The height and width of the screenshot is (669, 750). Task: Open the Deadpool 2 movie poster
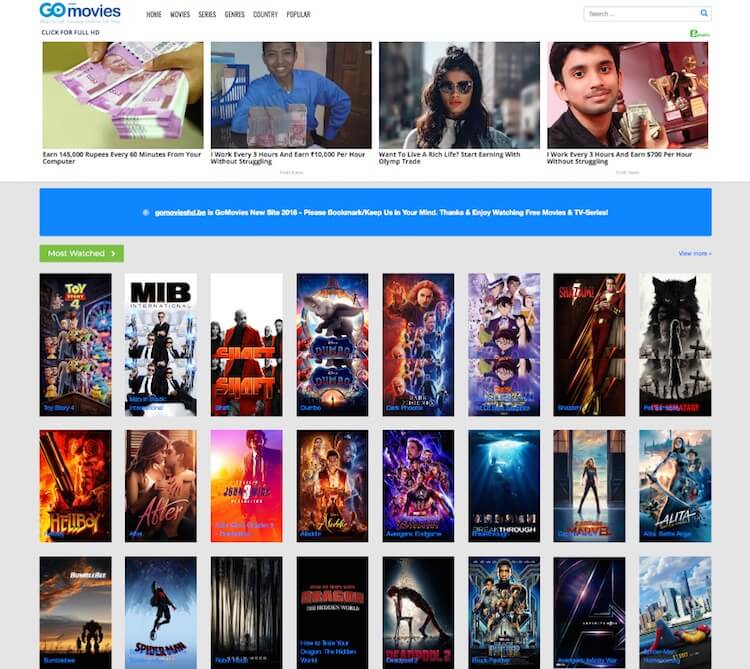[418, 612]
